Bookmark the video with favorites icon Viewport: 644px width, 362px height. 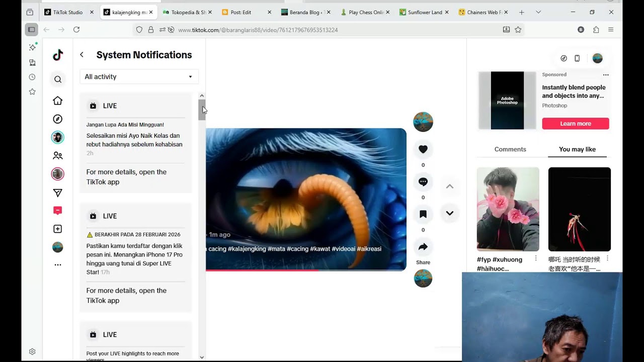423,214
